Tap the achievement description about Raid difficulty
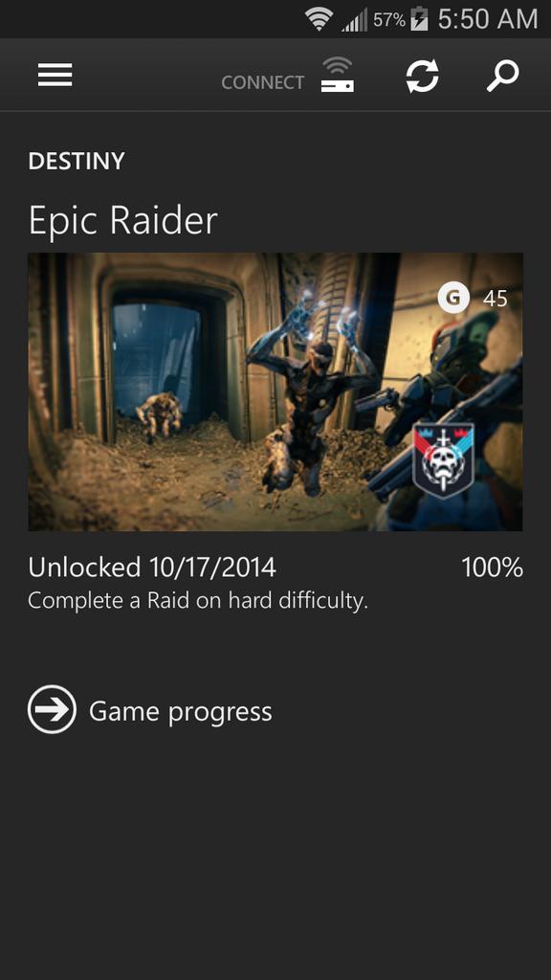This screenshot has width=551, height=980. pyautogui.click(x=198, y=601)
